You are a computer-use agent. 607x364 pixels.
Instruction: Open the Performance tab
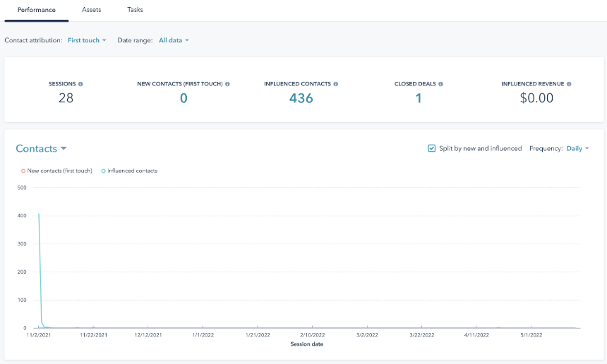point(37,10)
